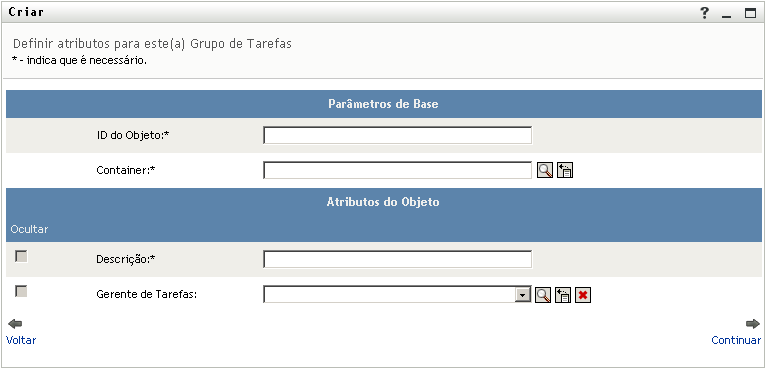
Task: Click the red X clear icon
Action: (x=583, y=295)
